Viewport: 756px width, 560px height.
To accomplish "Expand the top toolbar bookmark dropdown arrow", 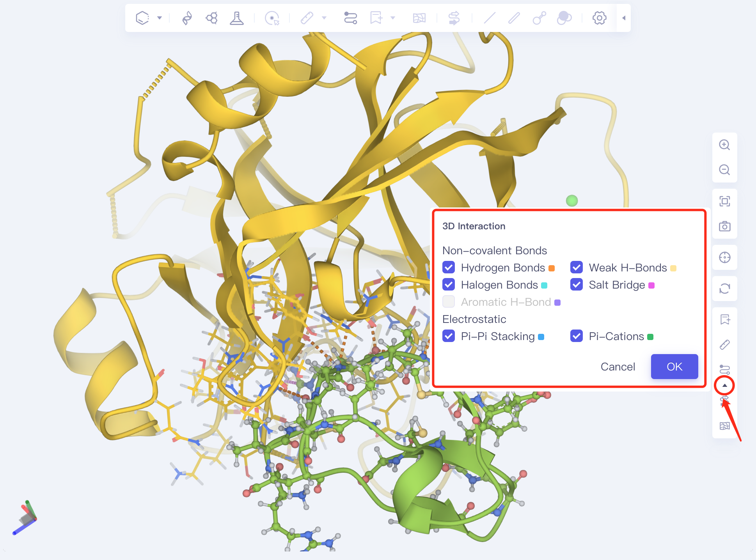I will point(393,18).
